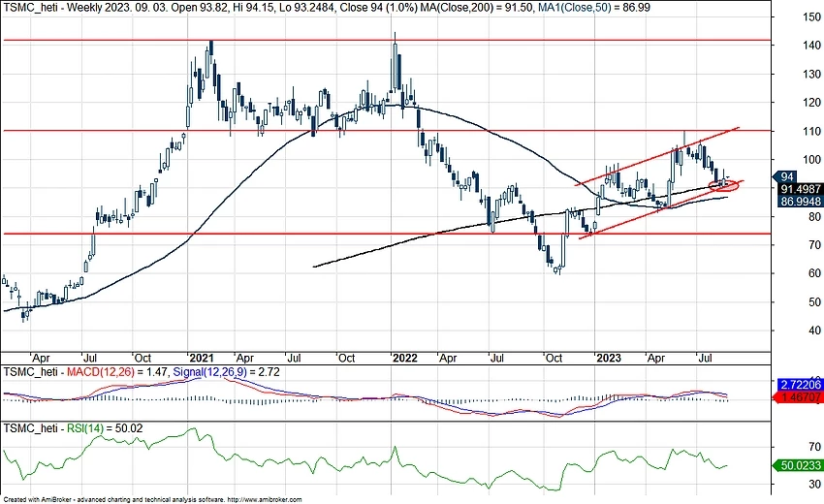Click the RSI(14) = 50.02 label
824x504 pixels.
(x=105, y=428)
